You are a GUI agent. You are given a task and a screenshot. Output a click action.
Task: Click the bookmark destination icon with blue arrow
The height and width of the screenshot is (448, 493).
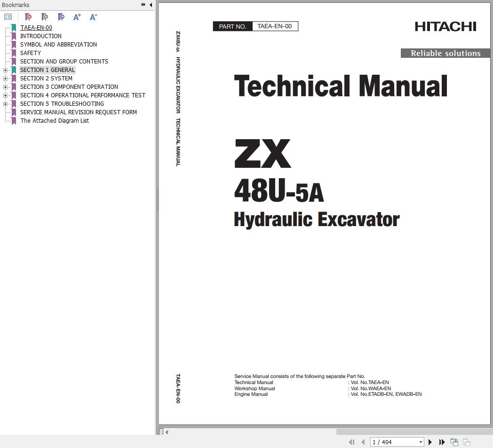(61, 17)
